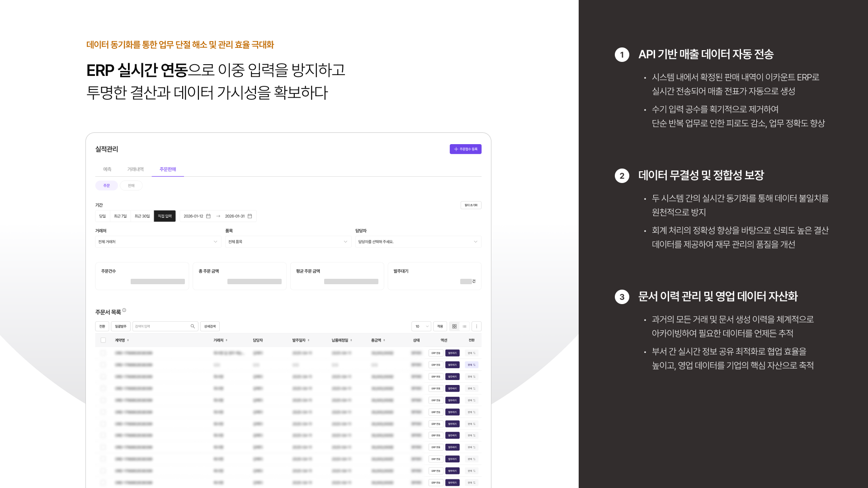Expand the 거래처 dropdown
868x488 pixels.
(158, 242)
